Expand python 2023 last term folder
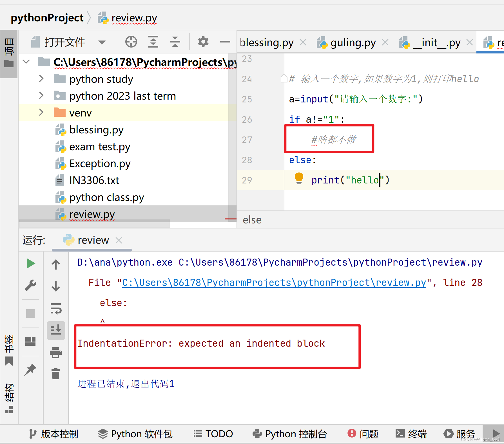Screen dimensions: 504x444 (x=41, y=95)
